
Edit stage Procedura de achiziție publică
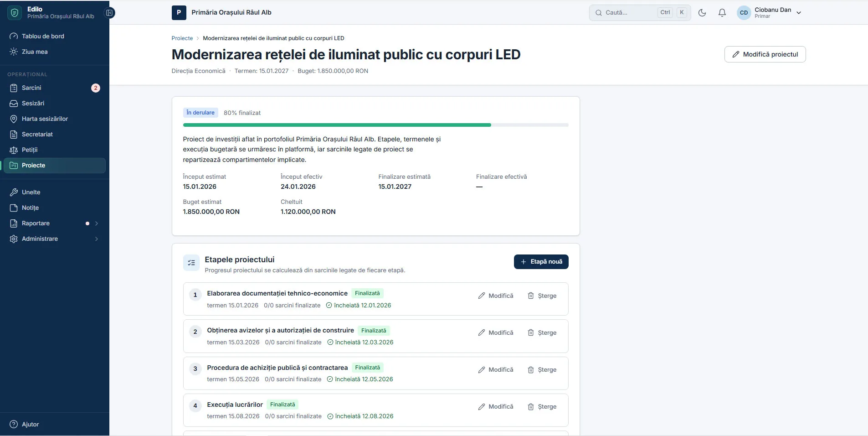[x=496, y=370]
